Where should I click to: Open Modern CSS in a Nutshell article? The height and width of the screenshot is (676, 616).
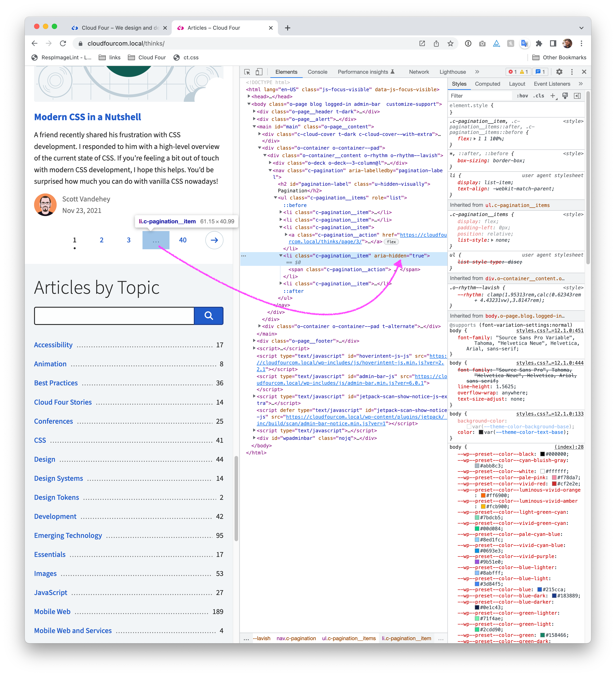(87, 117)
